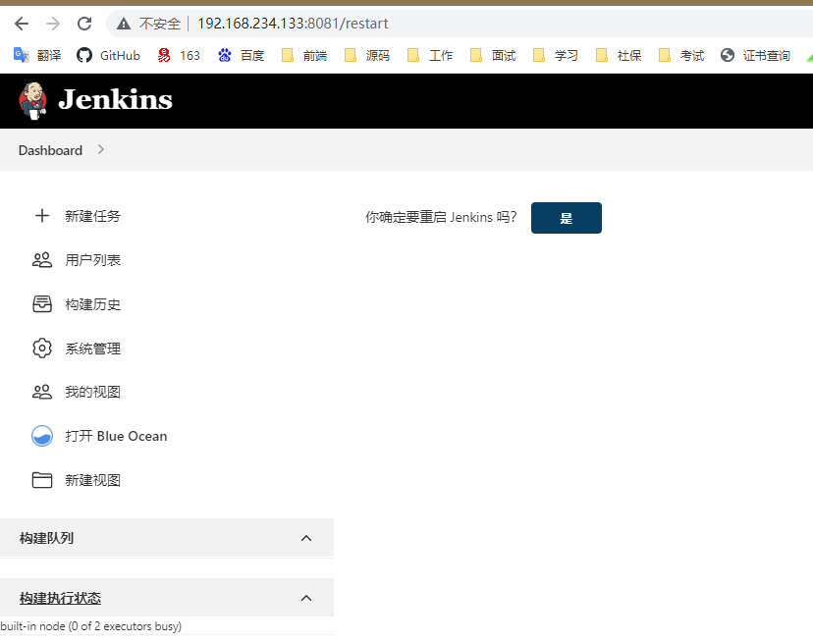The image size is (813, 644).
Task: Open the 翻译 bookmark
Action: [37, 55]
